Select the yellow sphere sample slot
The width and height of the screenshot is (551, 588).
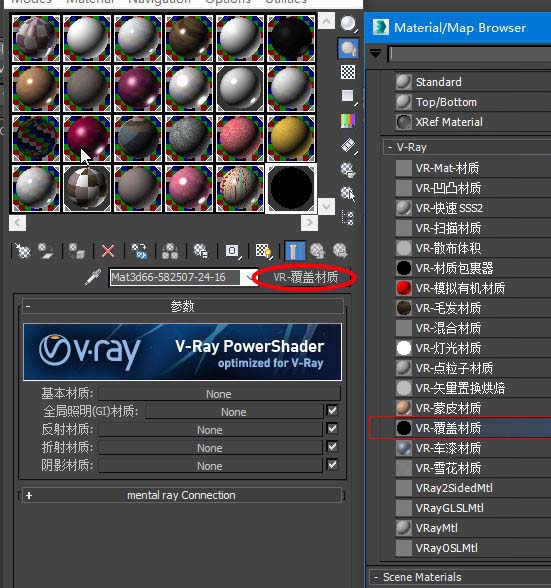pos(291,138)
